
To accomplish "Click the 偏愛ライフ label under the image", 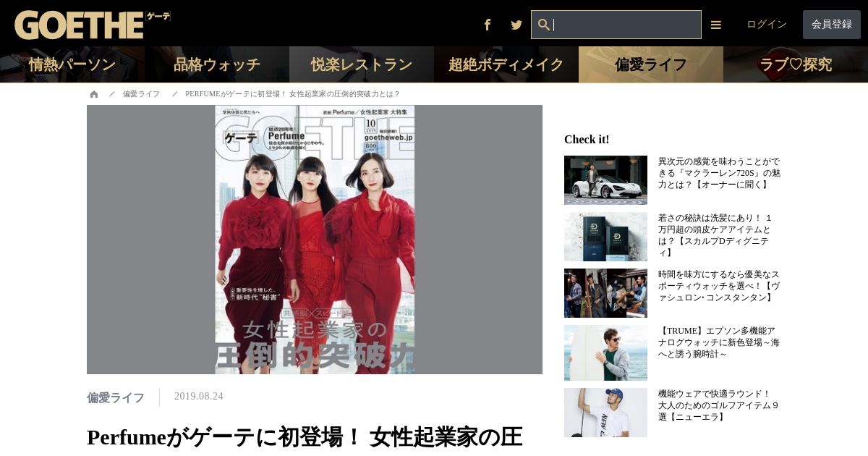I will pos(116,397).
